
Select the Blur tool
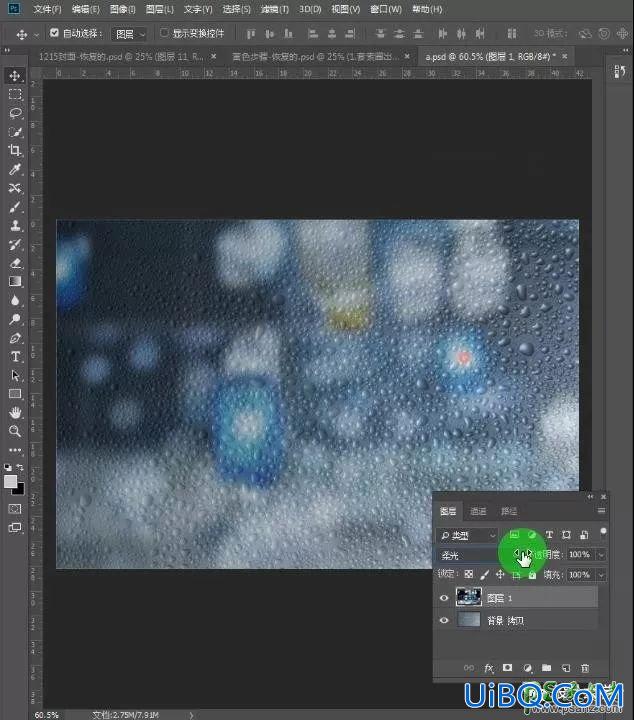[15, 300]
